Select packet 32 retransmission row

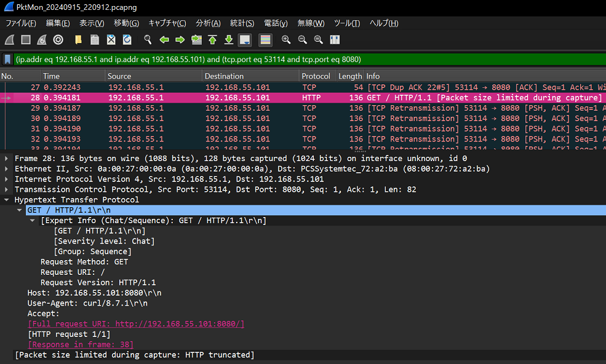(303, 139)
